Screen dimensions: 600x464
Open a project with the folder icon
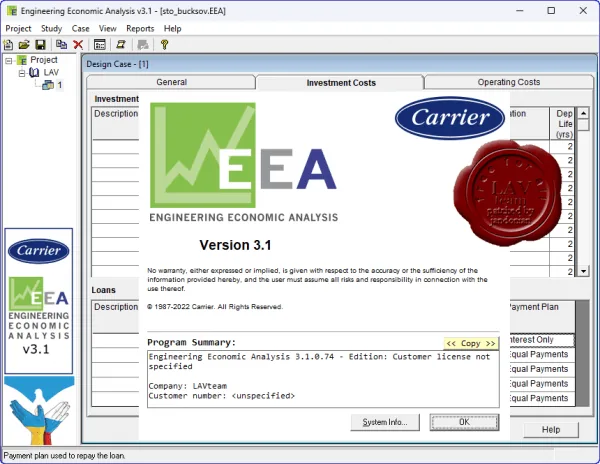(24, 45)
